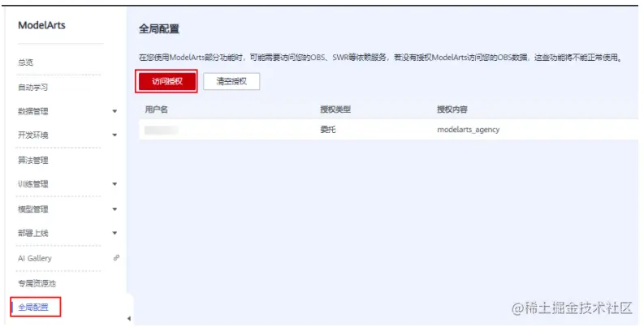The image size is (644, 327).
Task: Click the 授权内容 column header
Action: (x=452, y=110)
